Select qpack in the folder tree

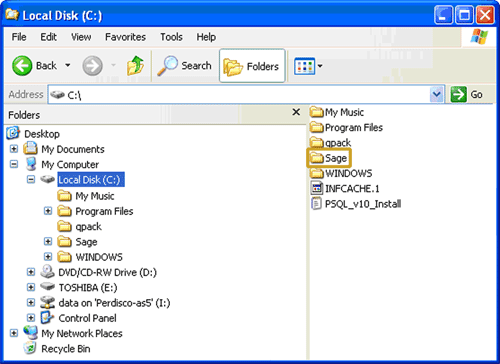pyautogui.click(x=88, y=227)
